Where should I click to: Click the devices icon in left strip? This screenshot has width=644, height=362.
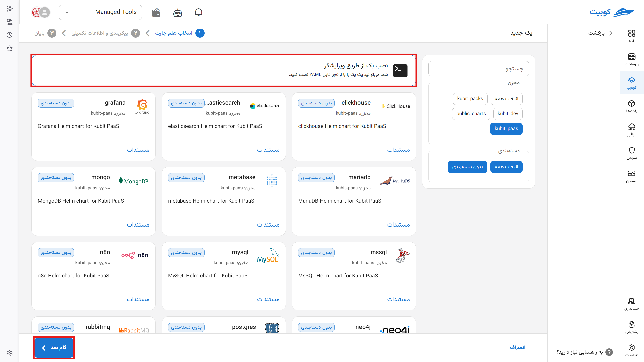(x=10, y=22)
